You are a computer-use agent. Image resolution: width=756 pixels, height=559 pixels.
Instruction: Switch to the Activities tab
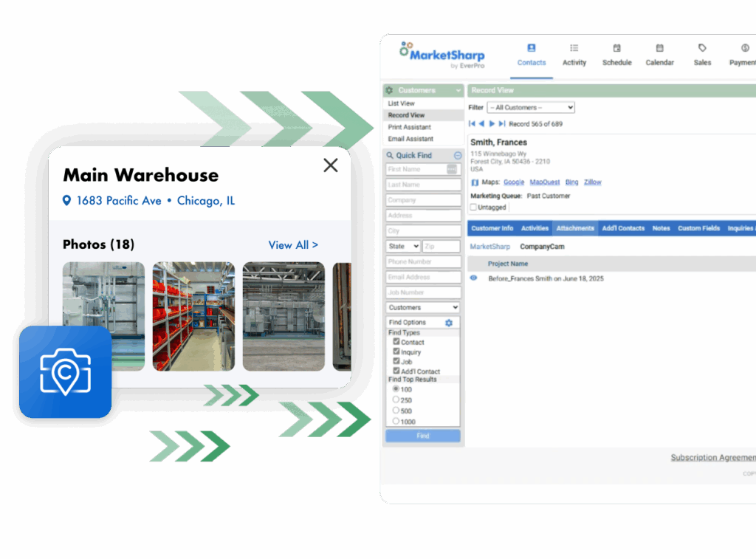pyautogui.click(x=535, y=228)
